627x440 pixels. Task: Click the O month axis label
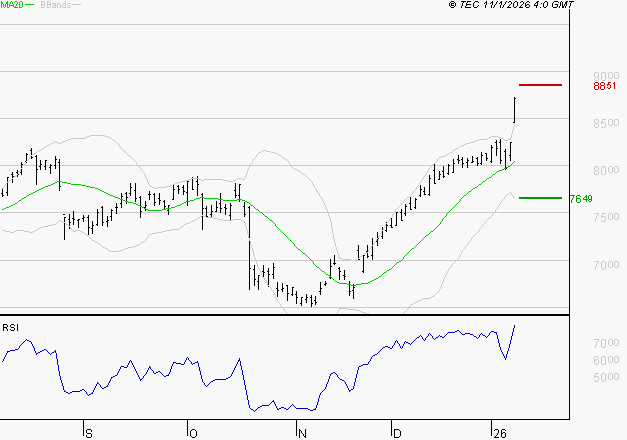(x=193, y=434)
